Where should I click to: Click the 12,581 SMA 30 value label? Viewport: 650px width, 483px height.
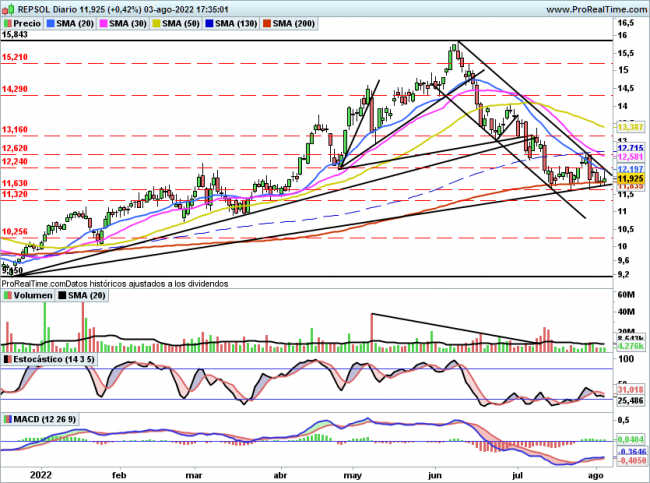(x=631, y=157)
